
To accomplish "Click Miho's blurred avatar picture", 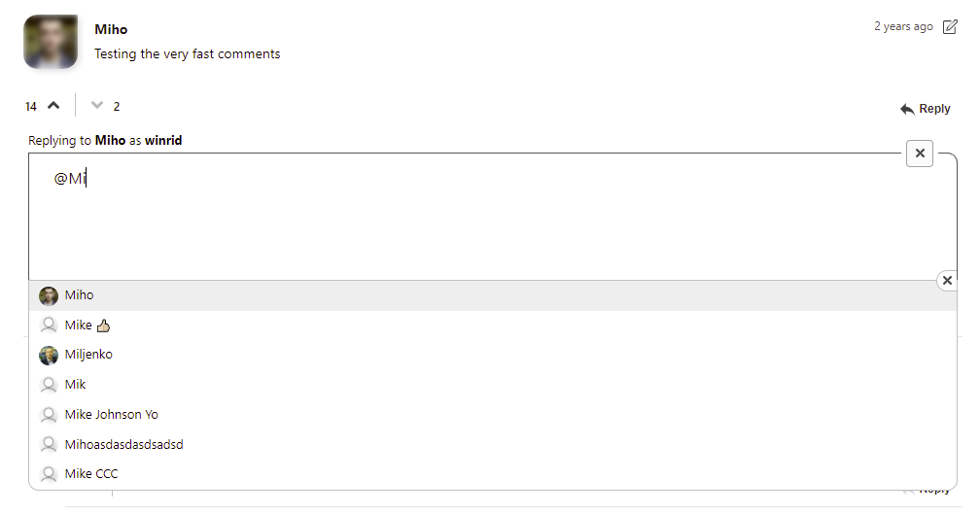I will [51, 42].
